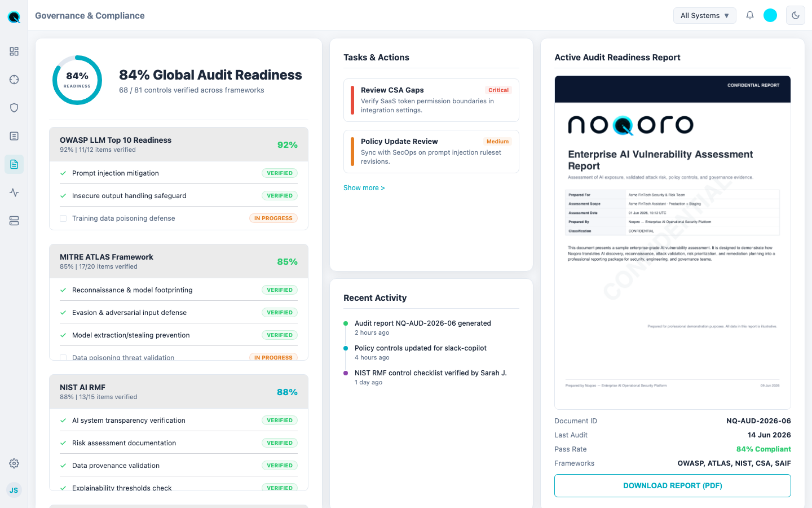Click the Noqoro logo in the sidebar
This screenshot has width=812, height=508.
pos(14,17)
